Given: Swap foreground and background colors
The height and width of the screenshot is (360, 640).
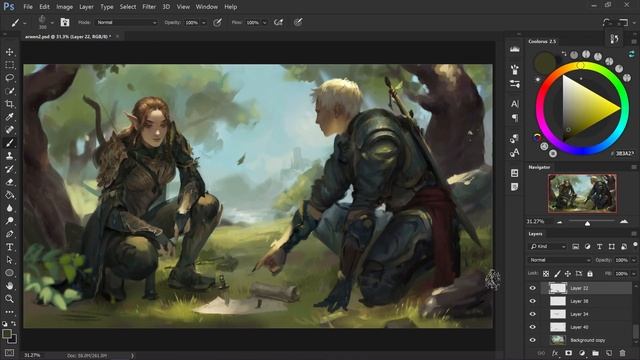Looking at the screenshot, I should [x=13, y=324].
